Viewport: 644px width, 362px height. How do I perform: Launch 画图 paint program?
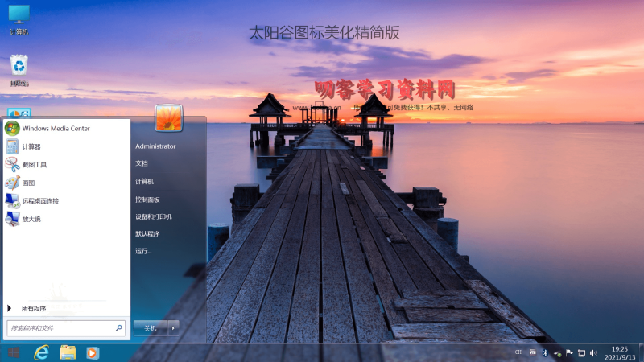click(x=67, y=183)
